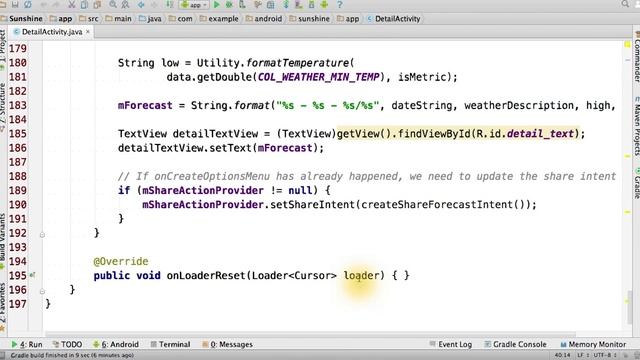Run the app with the green play icon
Screen dimensions: 640x360
coord(217,4)
